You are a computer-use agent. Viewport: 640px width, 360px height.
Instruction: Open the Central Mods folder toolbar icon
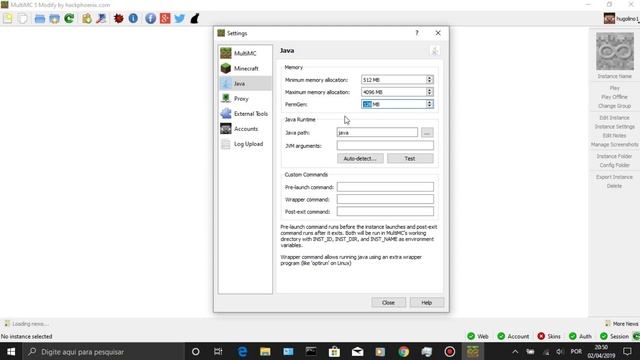54,18
